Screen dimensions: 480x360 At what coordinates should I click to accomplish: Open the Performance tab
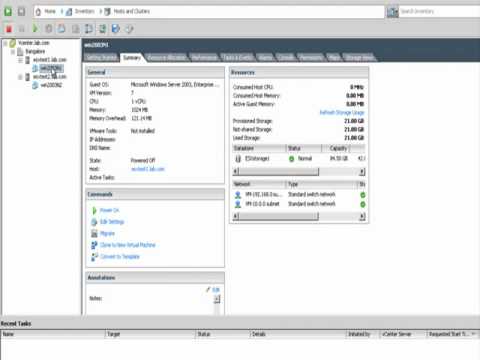click(204, 58)
